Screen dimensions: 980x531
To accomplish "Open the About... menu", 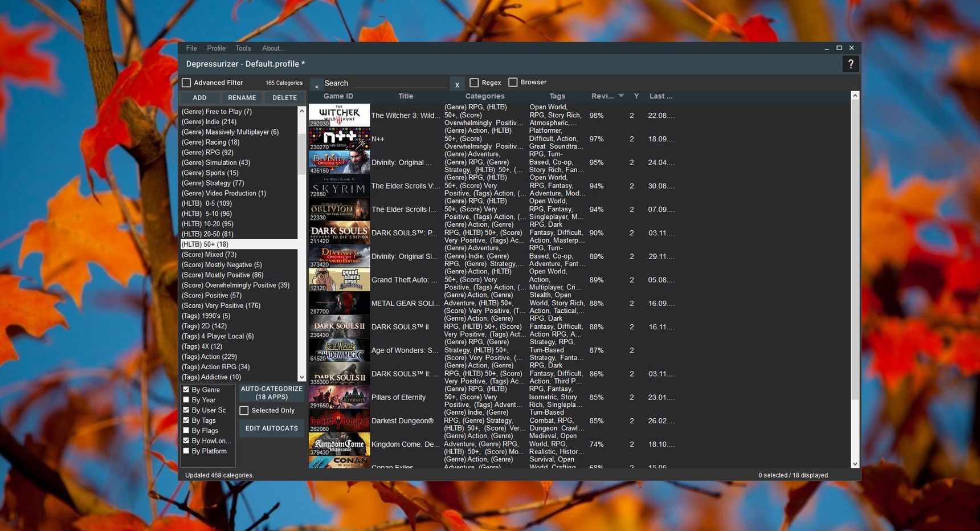I will point(273,48).
